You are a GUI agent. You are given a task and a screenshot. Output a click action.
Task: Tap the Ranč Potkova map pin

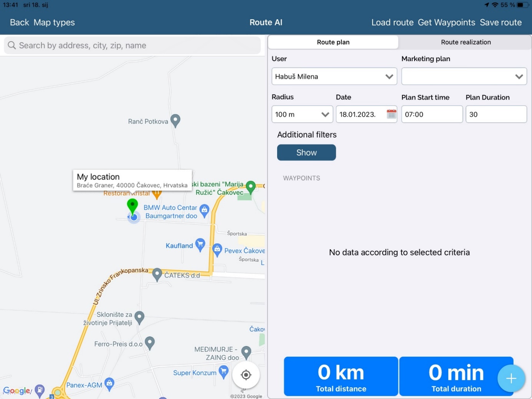coord(175,120)
